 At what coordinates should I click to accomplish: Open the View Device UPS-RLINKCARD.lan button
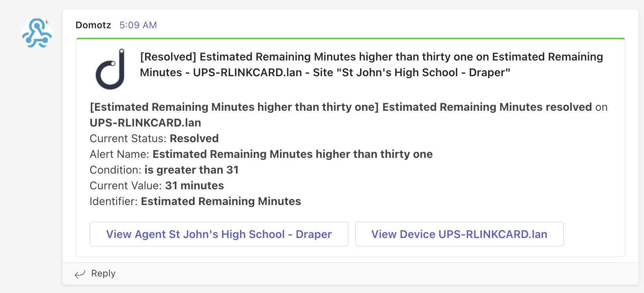[459, 234]
